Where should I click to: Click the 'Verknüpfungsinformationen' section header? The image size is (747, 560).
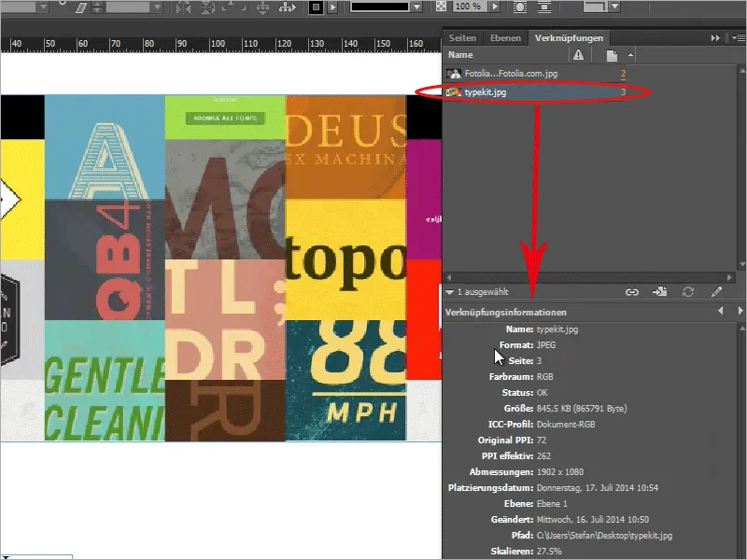tap(506, 313)
